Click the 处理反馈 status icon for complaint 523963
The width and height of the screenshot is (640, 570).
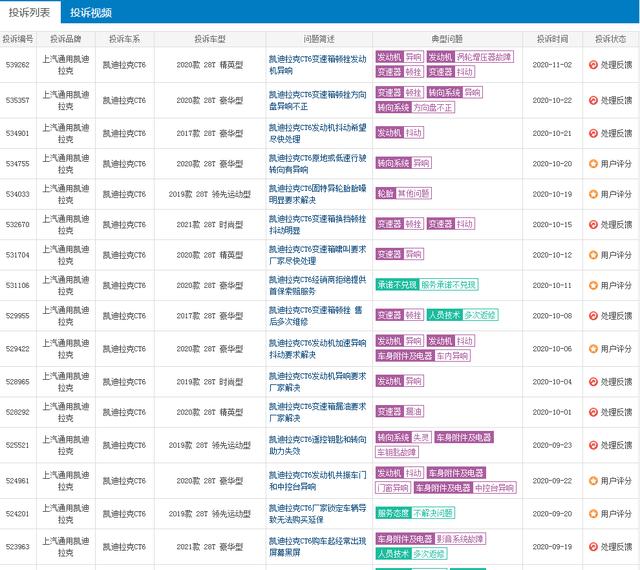point(593,547)
